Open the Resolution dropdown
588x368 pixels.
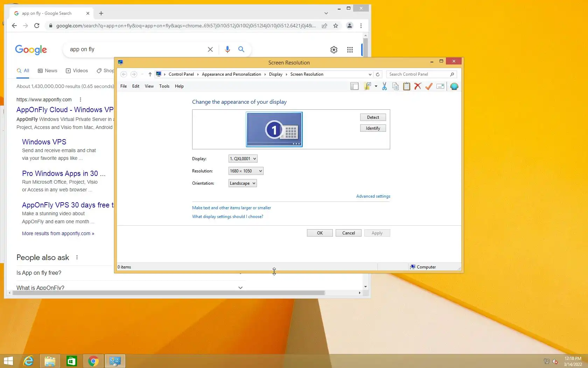click(x=246, y=171)
